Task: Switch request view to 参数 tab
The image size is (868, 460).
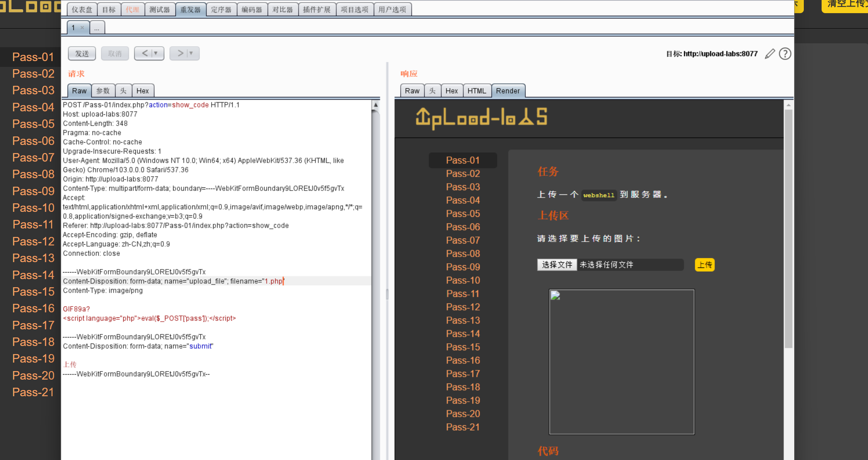Action: tap(103, 91)
